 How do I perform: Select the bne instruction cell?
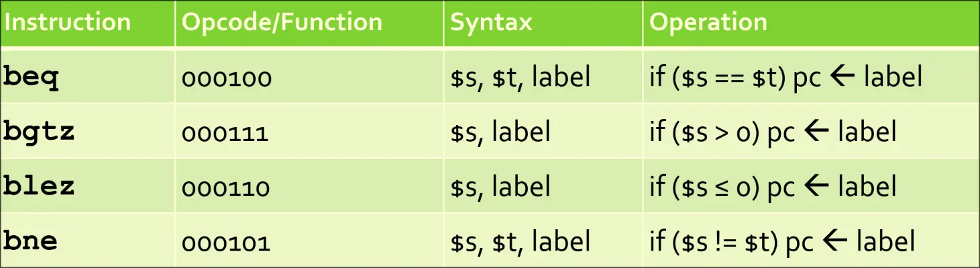[88, 240]
